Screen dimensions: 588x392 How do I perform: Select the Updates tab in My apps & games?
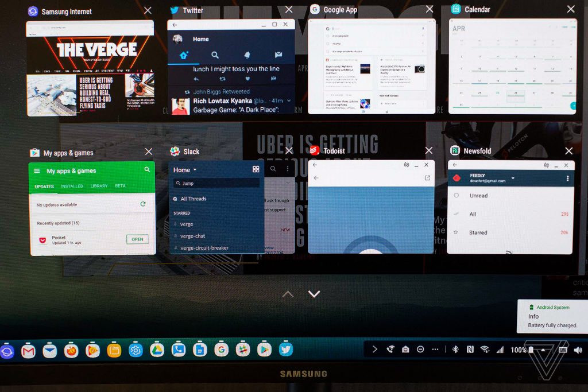(x=44, y=187)
